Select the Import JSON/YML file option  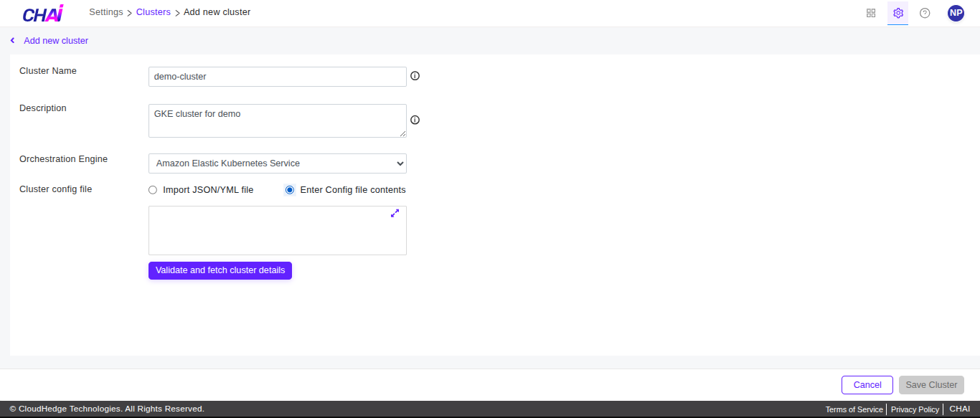click(152, 190)
